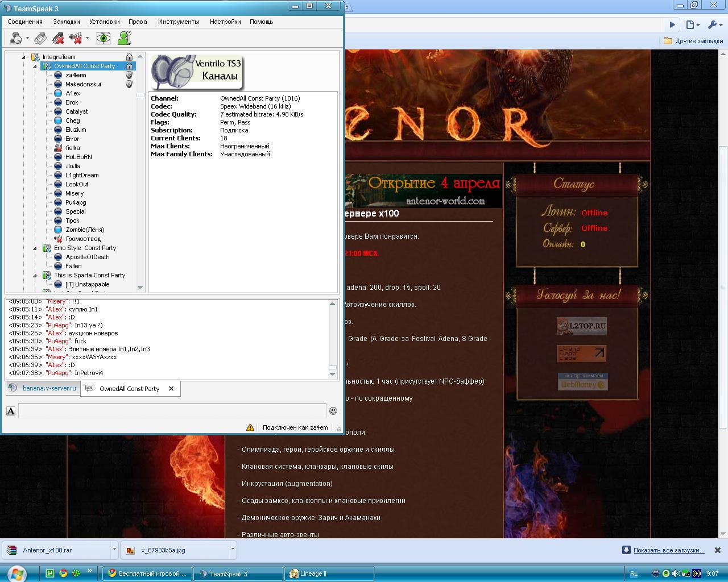Viewport: 728px width, 582px height.
Task: Click Показать все загрузки link
Action: coord(669,550)
